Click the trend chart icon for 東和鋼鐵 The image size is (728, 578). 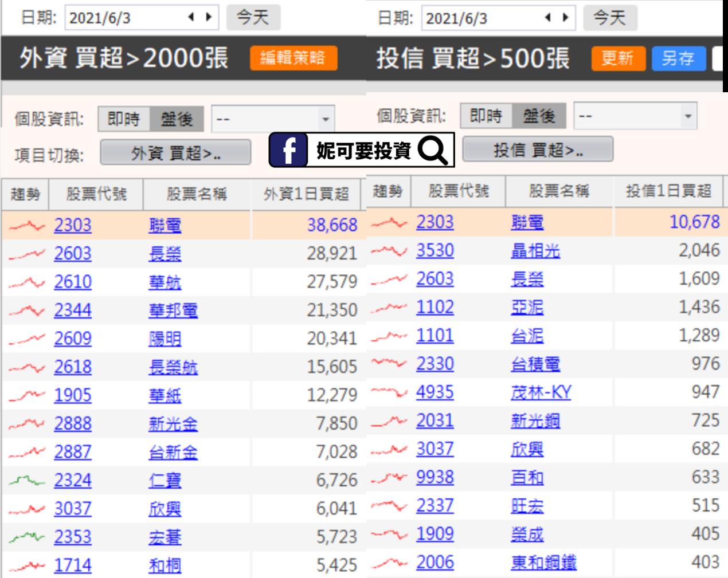[x=389, y=562]
